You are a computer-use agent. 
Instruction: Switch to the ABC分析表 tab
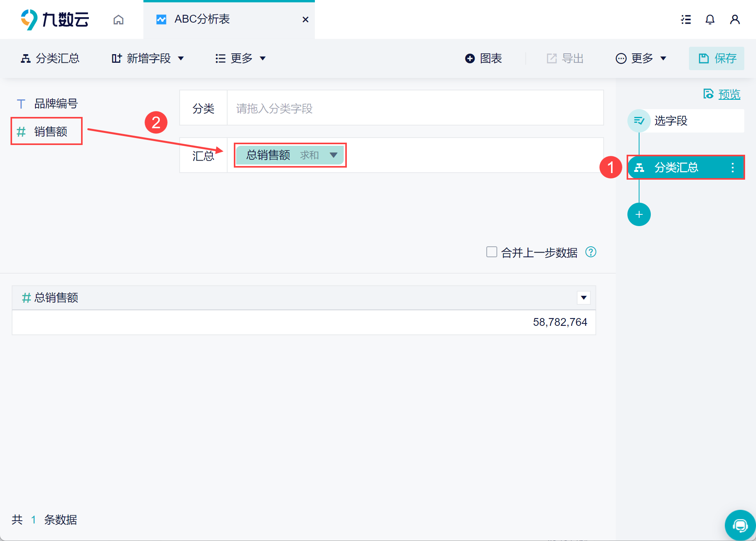pos(202,19)
